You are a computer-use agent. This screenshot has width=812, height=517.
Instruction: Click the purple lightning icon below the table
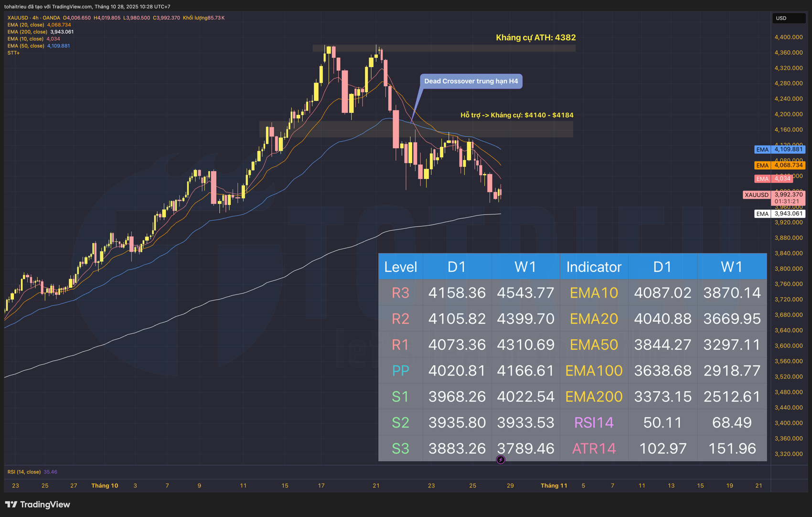coord(501,460)
